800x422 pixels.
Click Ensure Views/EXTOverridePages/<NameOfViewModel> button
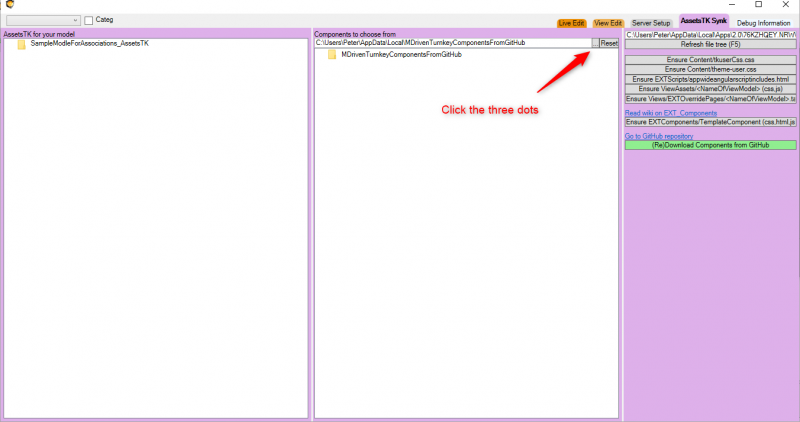[x=711, y=98]
